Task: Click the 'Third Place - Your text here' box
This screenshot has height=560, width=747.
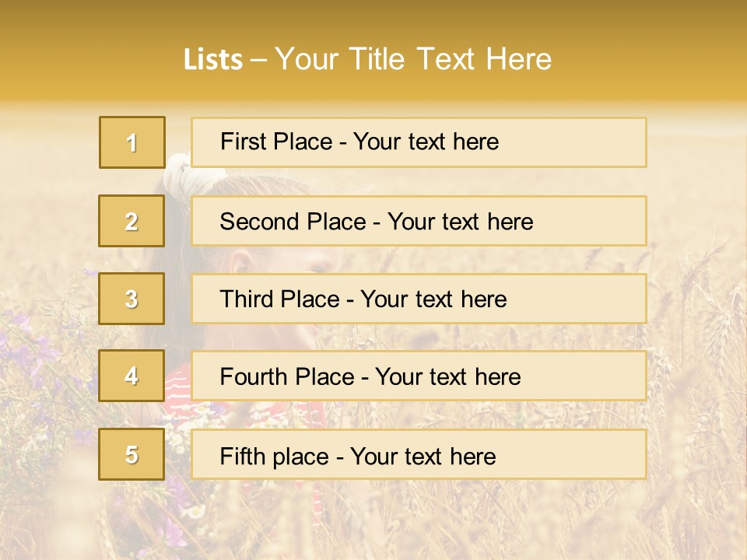Action: 419,299
